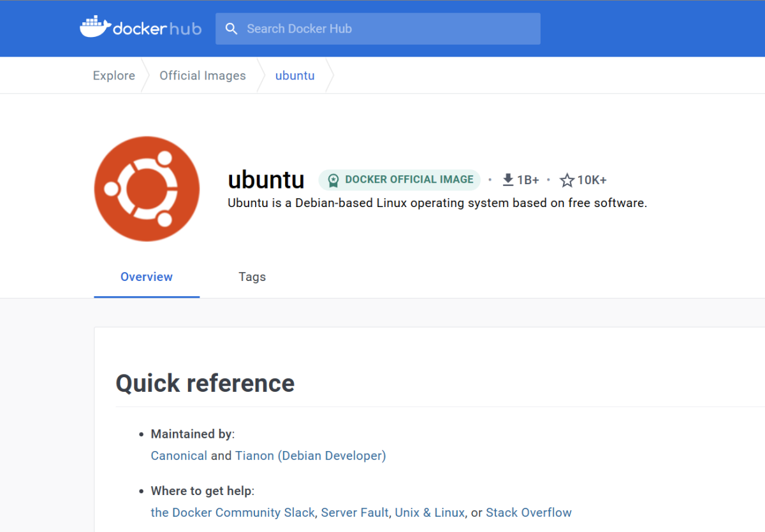
Task: Open the Server Fault link
Action: 355,512
